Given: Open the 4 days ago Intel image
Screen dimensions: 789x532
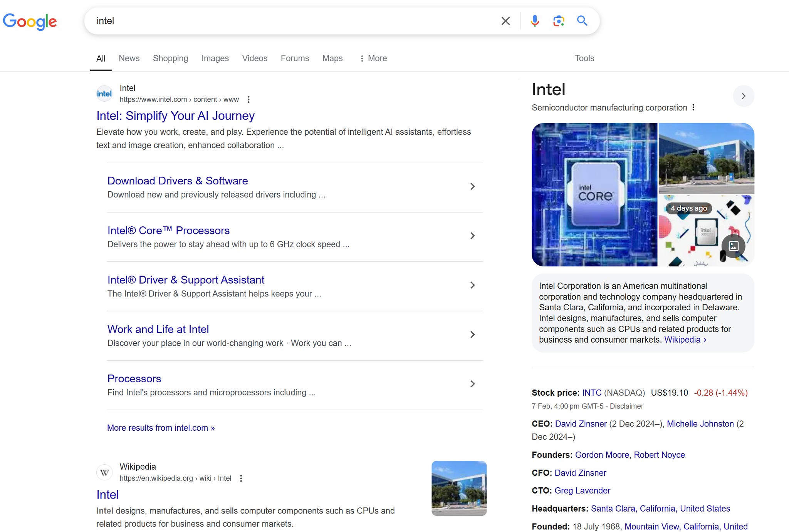Looking at the screenshot, I should (x=706, y=230).
